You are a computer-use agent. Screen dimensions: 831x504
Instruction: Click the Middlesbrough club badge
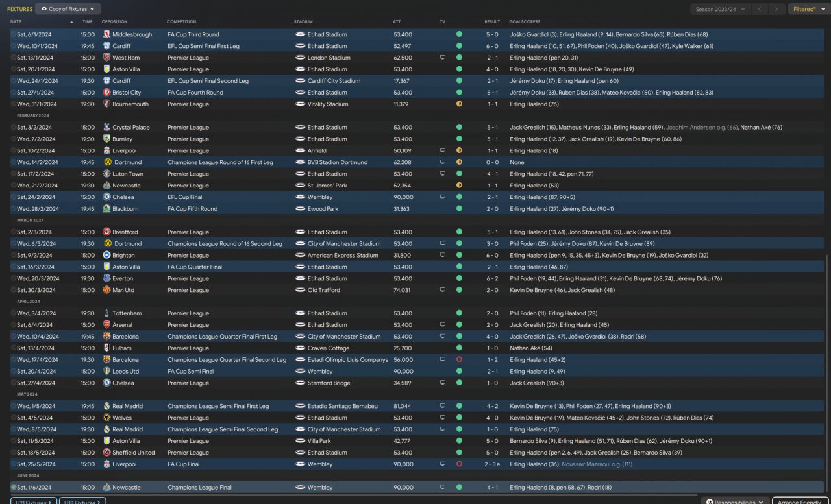coord(107,34)
